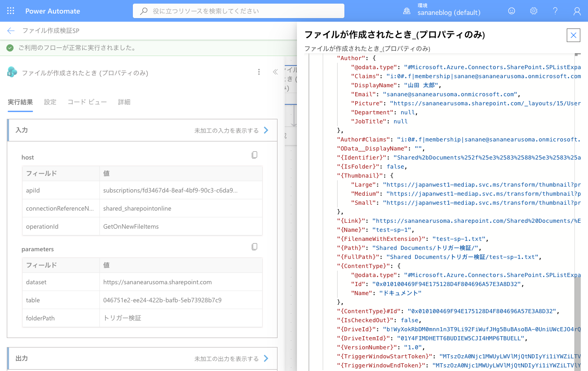Click the search resources input field
Viewport: 588px width, 371px height.
pos(239,11)
